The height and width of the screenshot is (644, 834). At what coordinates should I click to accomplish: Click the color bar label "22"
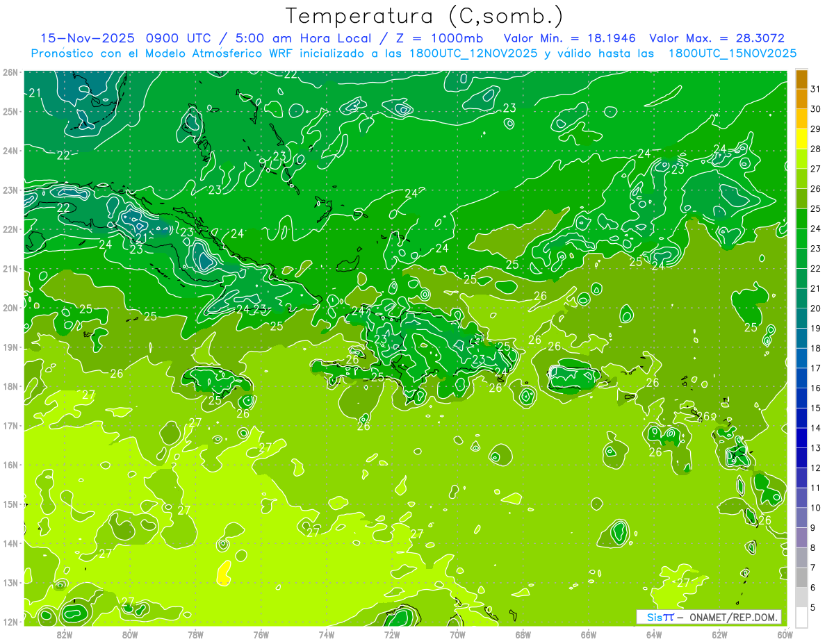[x=815, y=268]
